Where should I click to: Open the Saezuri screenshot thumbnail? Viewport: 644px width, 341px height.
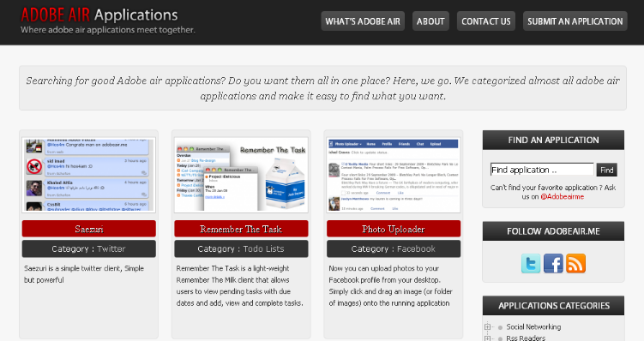tap(88, 175)
